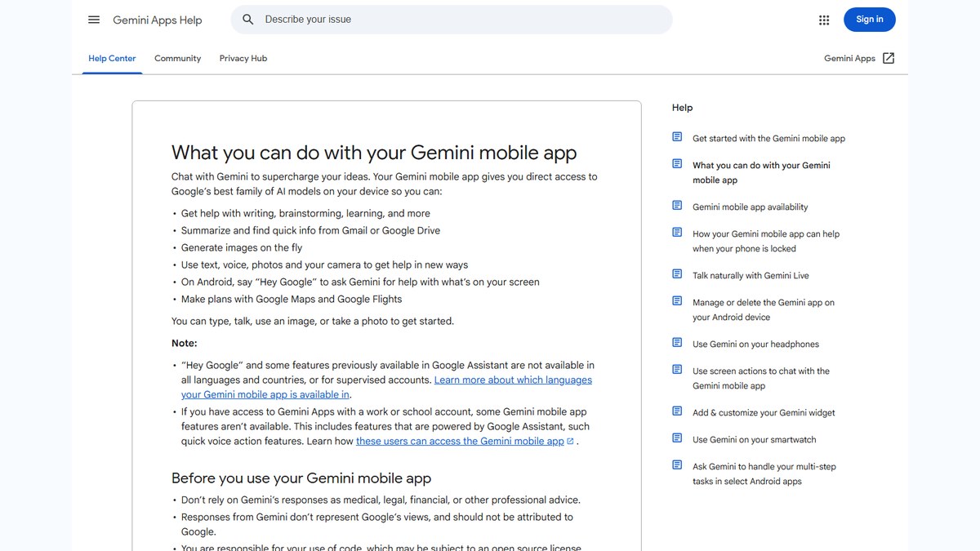Viewport: 980px width, 551px height.
Task: Click the Gemini Apps external link icon
Action: click(x=889, y=58)
